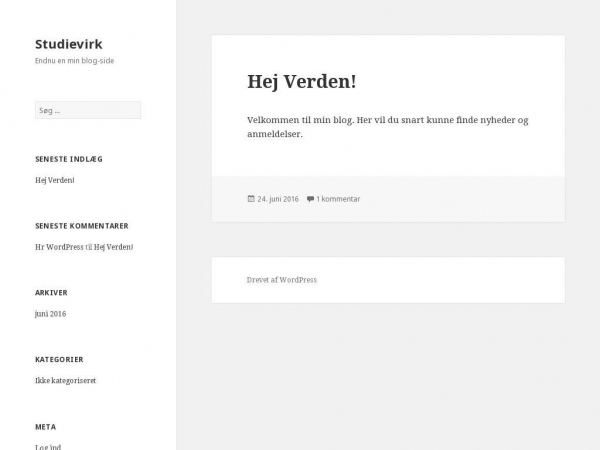Click the 'KATEGORIER' widget heading

coord(59,360)
